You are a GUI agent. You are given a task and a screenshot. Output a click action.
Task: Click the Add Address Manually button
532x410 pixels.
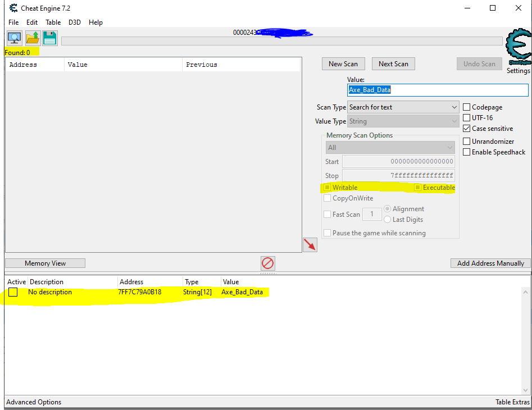490,263
